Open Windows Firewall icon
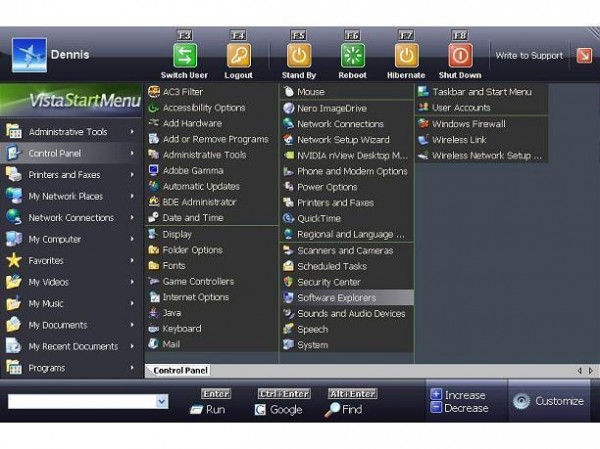This screenshot has width=600, height=449. (423, 123)
